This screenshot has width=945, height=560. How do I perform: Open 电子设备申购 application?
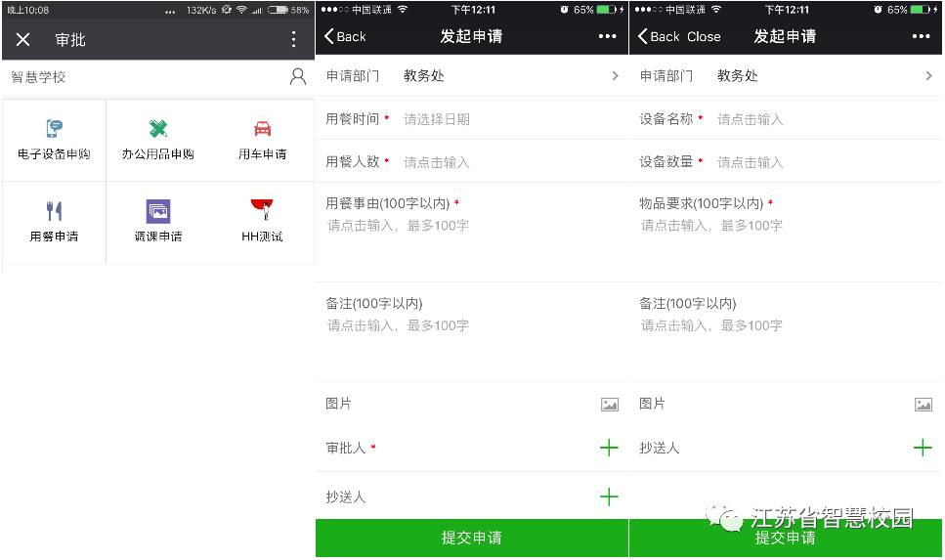54,140
